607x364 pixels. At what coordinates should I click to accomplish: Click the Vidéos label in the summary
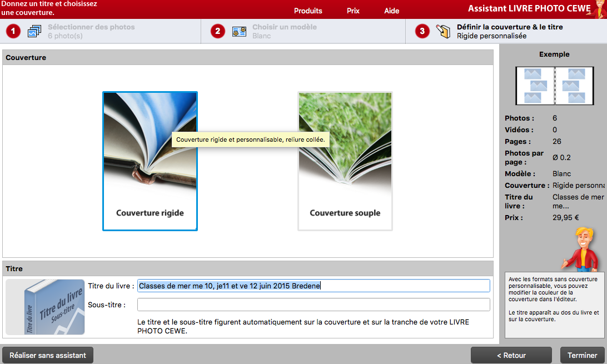click(519, 129)
